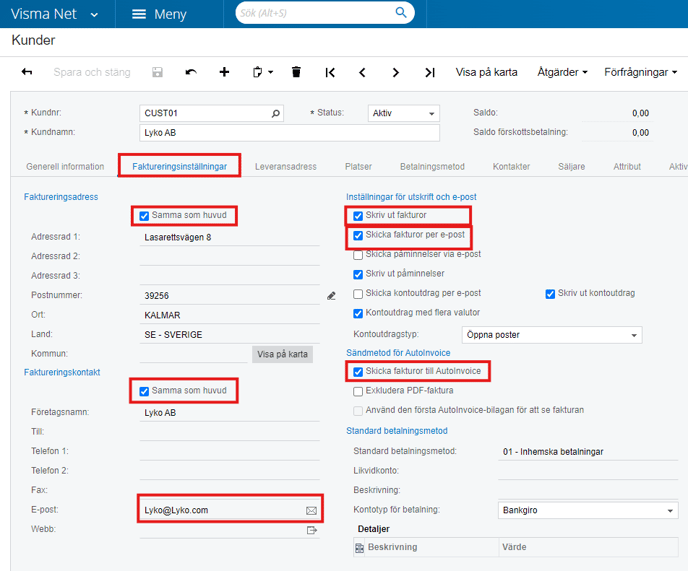This screenshot has height=571, width=688.
Task: Uncheck Samma som huvud under Faktureringskontakt
Action: [144, 391]
